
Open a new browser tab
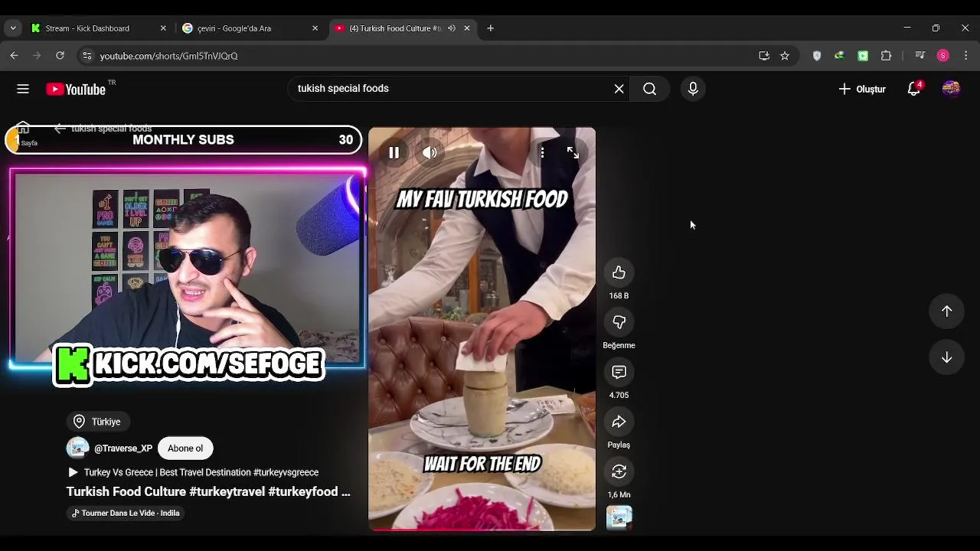490,28
